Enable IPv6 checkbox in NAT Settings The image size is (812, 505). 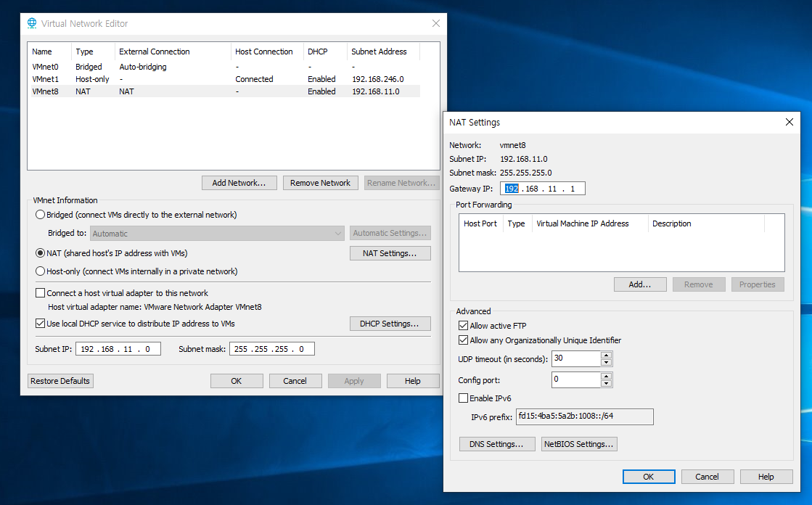pyautogui.click(x=464, y=398)
